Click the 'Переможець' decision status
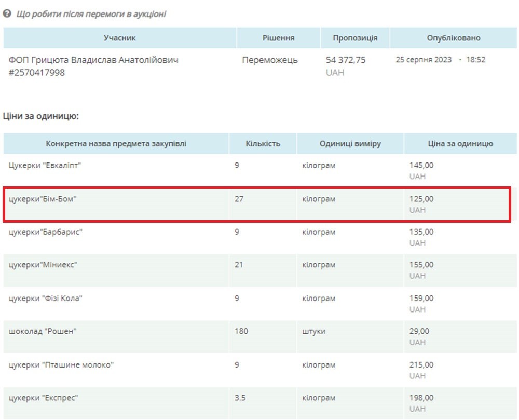This screenshot has width=519, height=420. coord(270,60)
